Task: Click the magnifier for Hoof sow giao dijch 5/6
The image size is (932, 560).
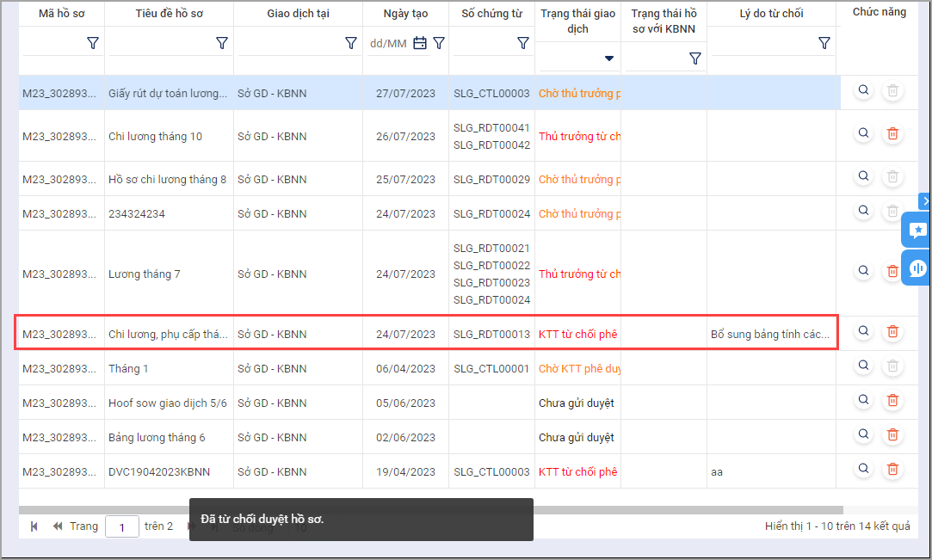Action: coord(864,400)
